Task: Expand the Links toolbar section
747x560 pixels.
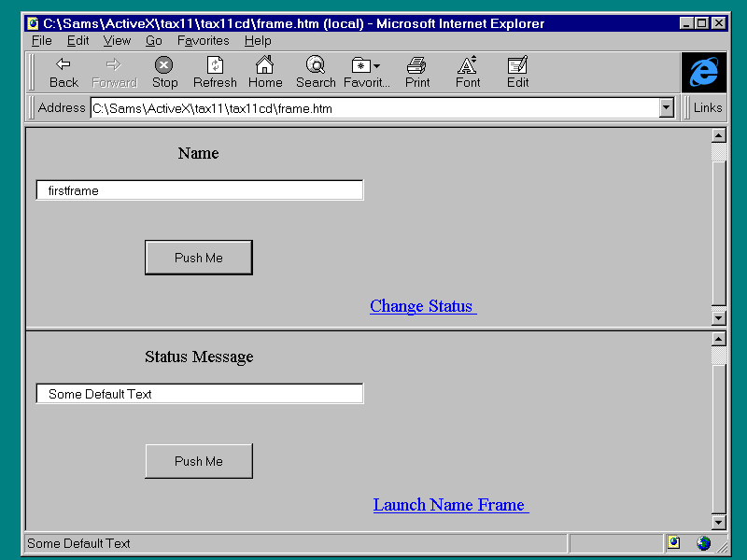Action: [x=707, y=108]
